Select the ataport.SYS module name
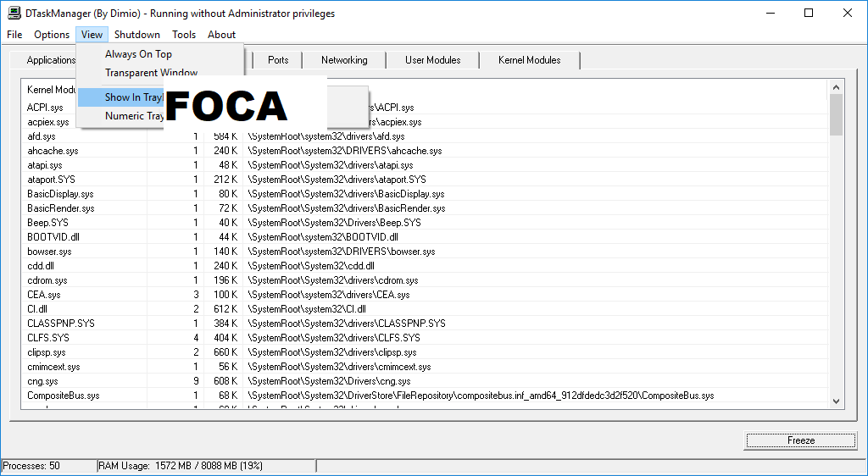Viewport: 868px width, 476px height. tap(51, 179)
